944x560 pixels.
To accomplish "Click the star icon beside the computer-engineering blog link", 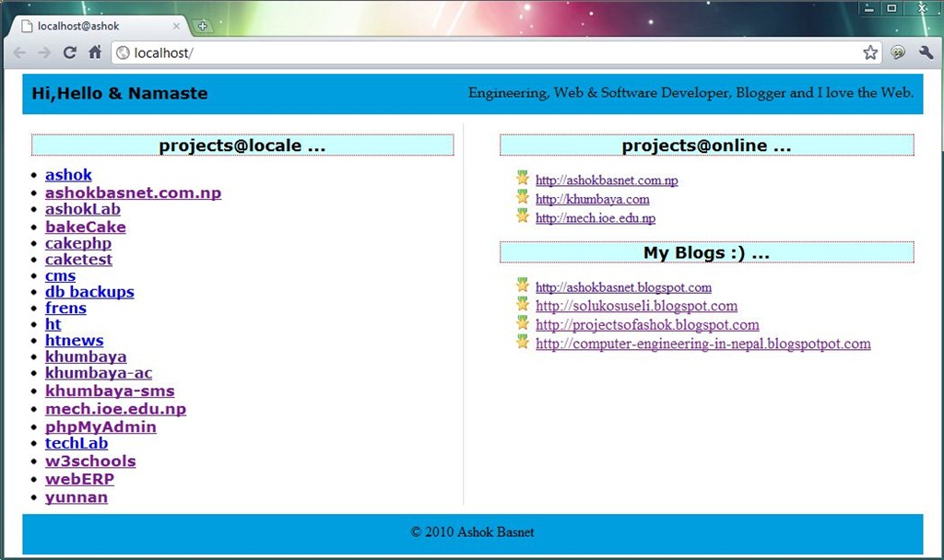I will click(x=523, y=342).
